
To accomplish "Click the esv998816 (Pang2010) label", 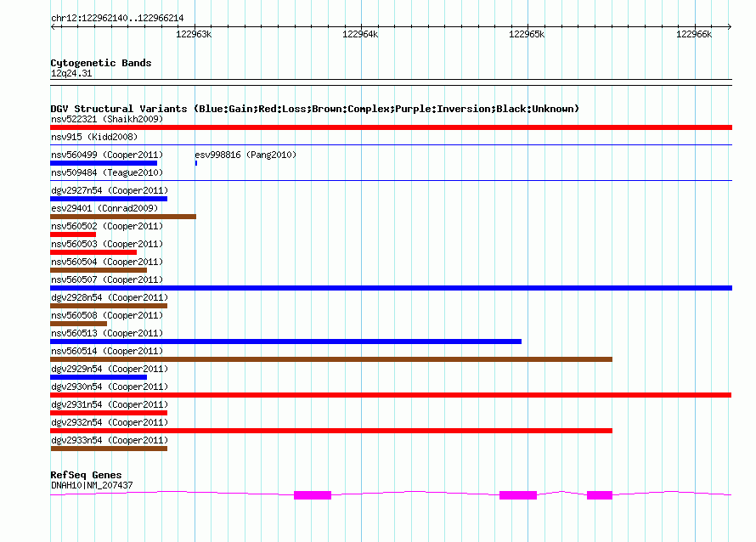I will pos(245,155).
